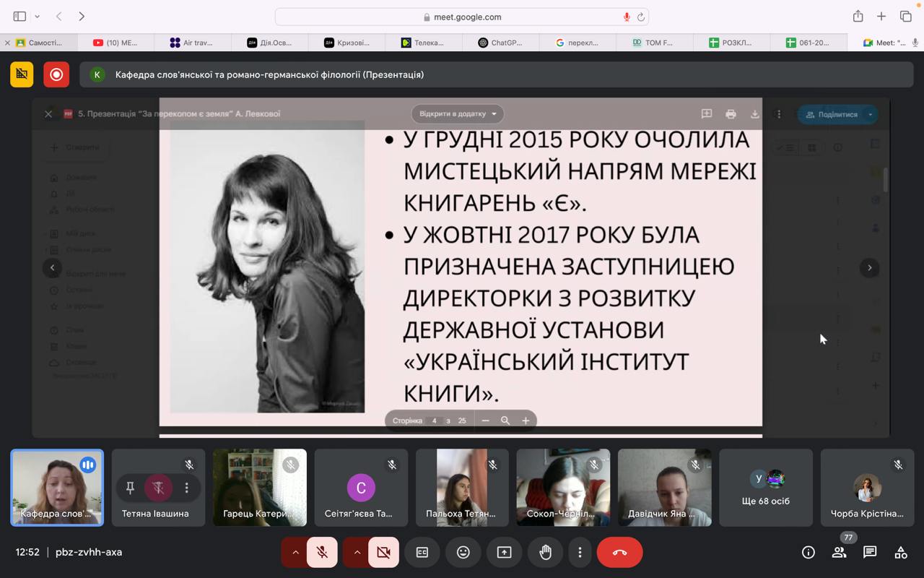
Task: Switch to the TOM F... tab
Action: [653, 43]
